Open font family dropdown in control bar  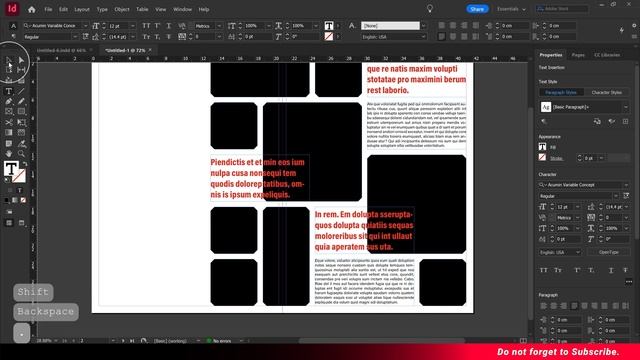pos(85,26)
